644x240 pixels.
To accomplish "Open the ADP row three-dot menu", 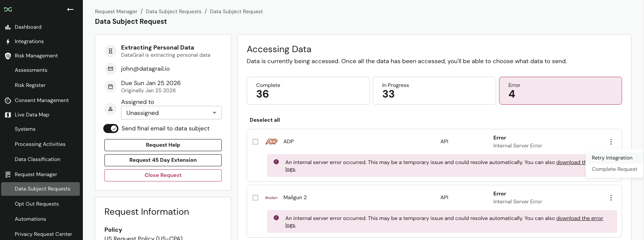I will [x=611, y=142].
